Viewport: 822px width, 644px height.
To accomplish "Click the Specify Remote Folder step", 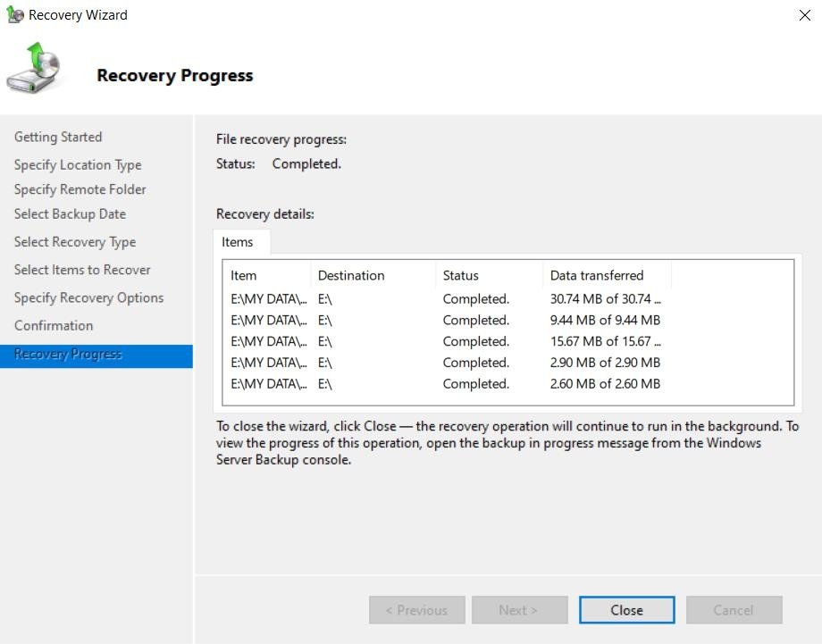I will [80, 189].
